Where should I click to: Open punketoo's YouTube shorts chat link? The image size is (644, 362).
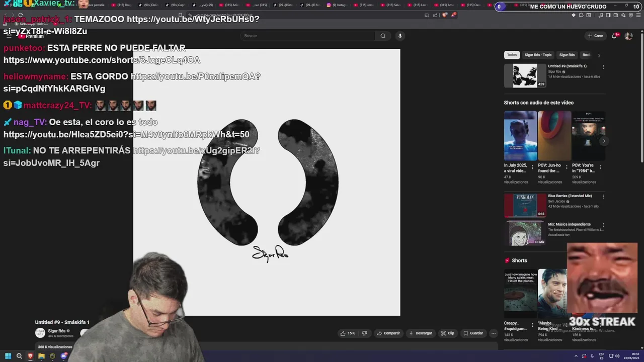click(x=102, y=60)
